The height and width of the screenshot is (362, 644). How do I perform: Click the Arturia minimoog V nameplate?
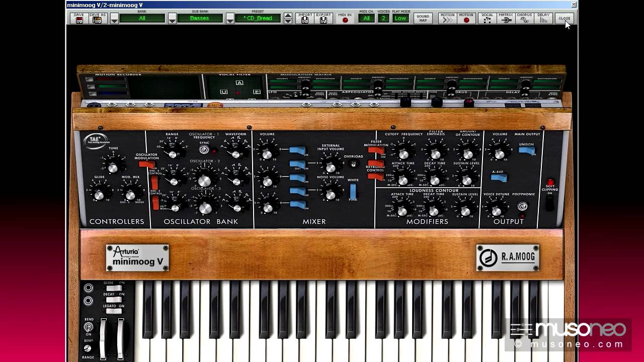(137, 258)
